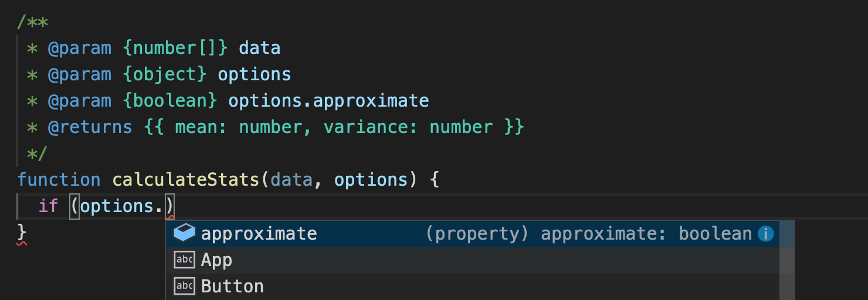
Task: Click the {number[]} type annotation
Action: (175, 48)
